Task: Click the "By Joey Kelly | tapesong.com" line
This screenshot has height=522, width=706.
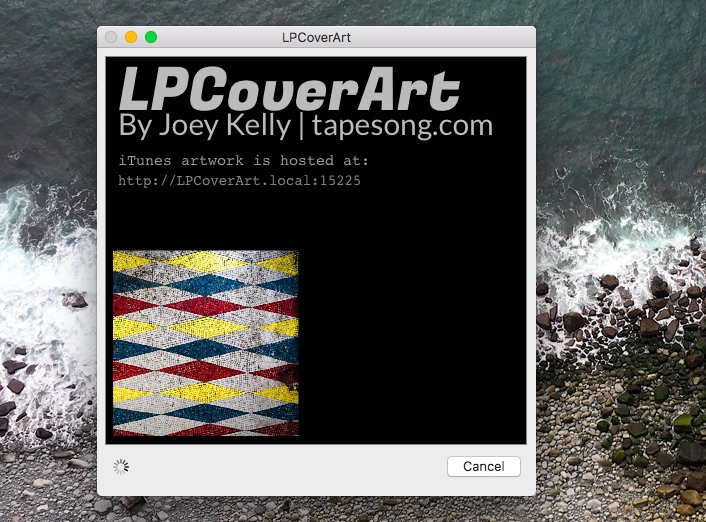Action: (x=306, y=125)
